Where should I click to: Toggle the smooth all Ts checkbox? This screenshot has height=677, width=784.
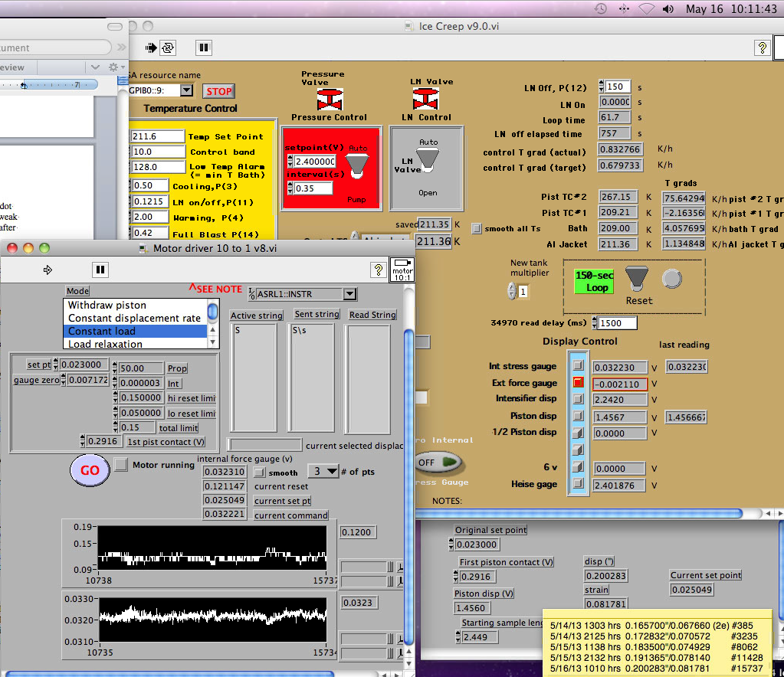[477, 228]
